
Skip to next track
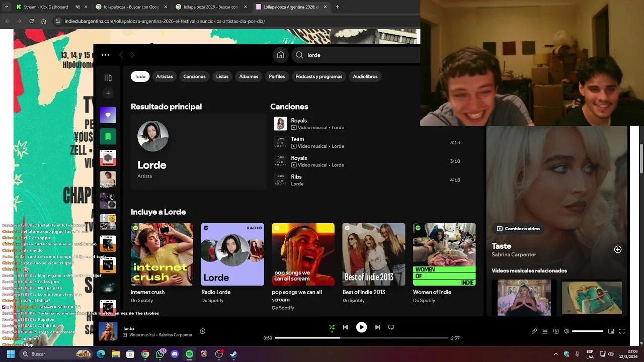click(377, 327)
